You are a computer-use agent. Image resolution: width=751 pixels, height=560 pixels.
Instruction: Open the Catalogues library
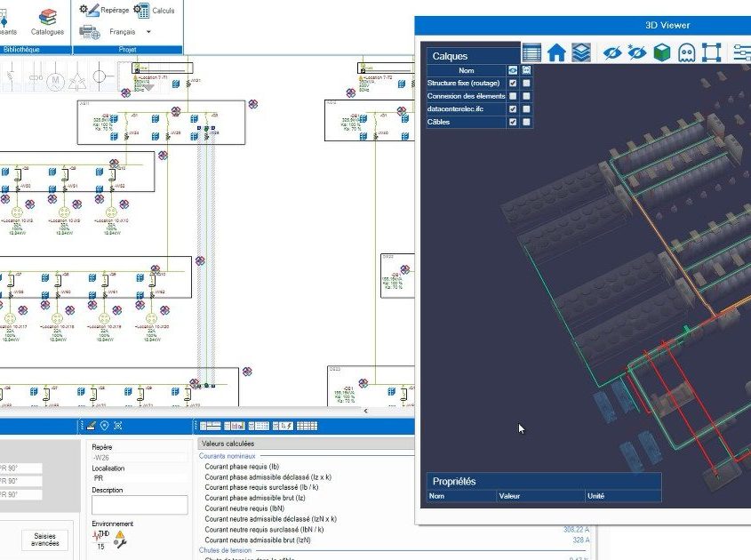47,22
